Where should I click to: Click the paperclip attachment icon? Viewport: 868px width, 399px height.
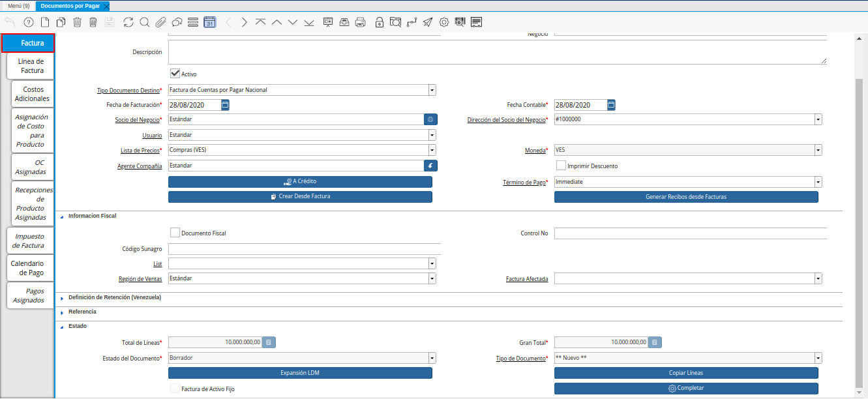coord(160,22)
